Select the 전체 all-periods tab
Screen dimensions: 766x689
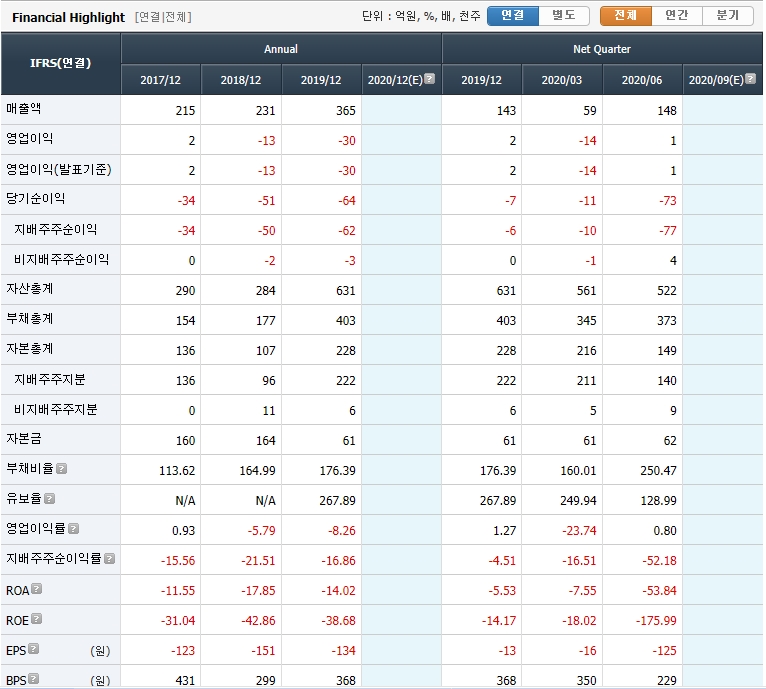(x=626, y=16)
